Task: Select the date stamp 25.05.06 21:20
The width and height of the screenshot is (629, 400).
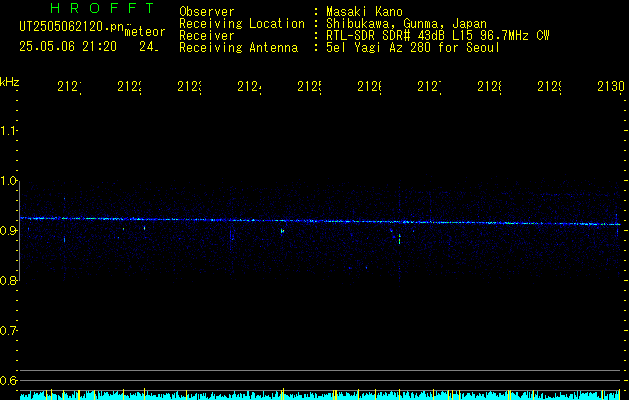Action: [68, 47]
